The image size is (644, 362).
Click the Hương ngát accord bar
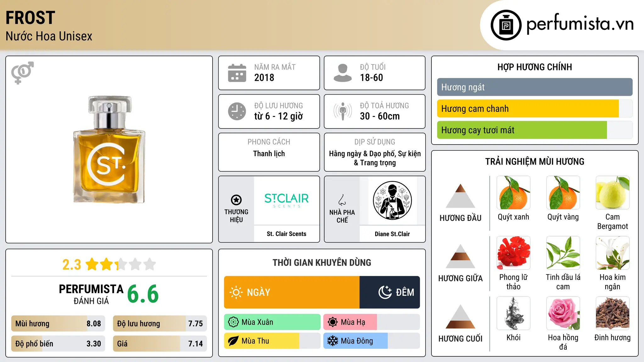pyautogui.click(x=535, y=87)
